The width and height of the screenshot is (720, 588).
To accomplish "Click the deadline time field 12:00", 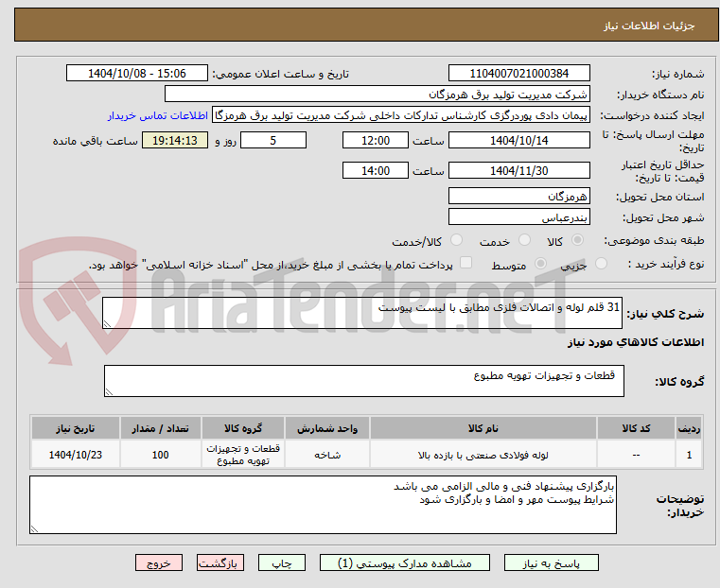I will tap(376, 140).
